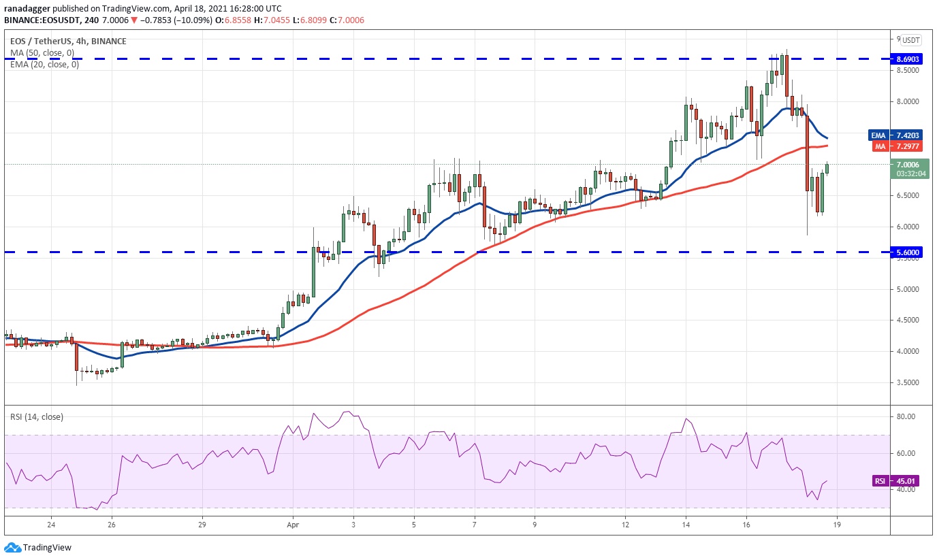
Task: Click the '24' date label on time axis
Action: (x=51, y=525)
